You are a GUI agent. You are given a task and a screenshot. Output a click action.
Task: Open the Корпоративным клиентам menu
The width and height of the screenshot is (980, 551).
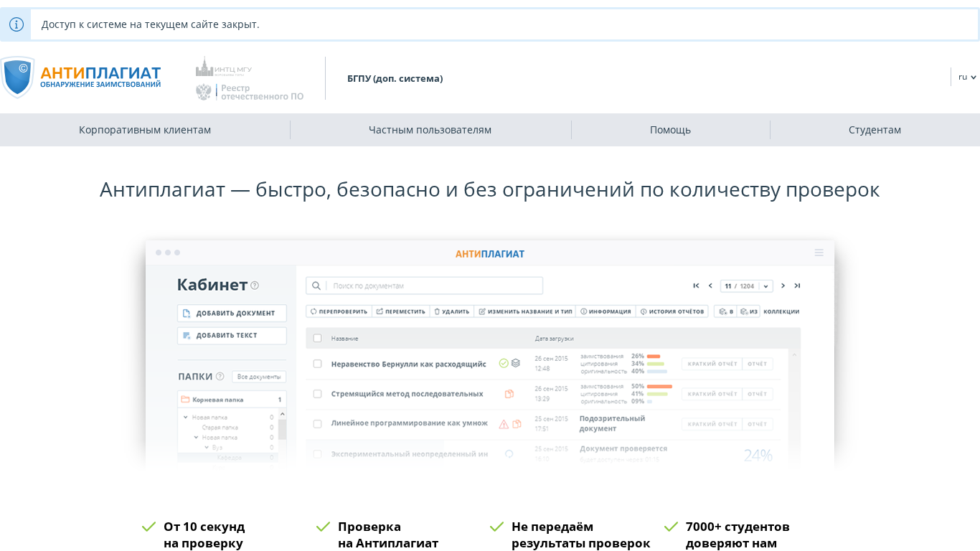point(145,130)
